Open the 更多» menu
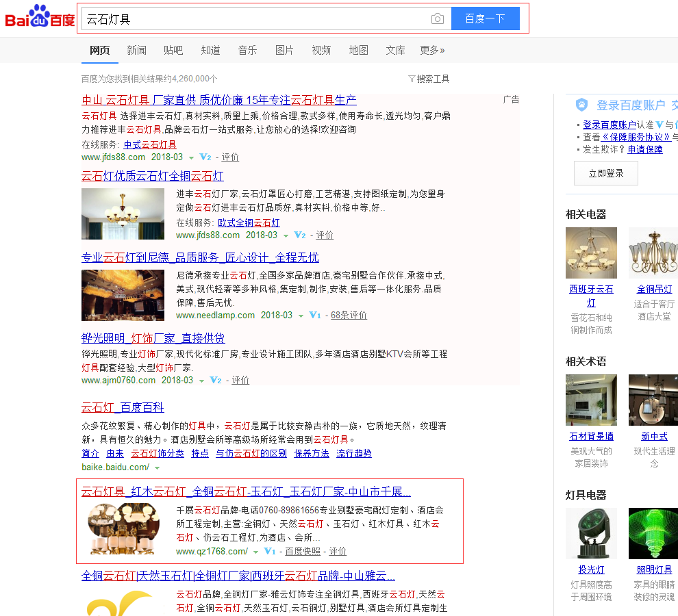Image resolution: width=678 pixels, height=616 pixels. click(432, 50)
